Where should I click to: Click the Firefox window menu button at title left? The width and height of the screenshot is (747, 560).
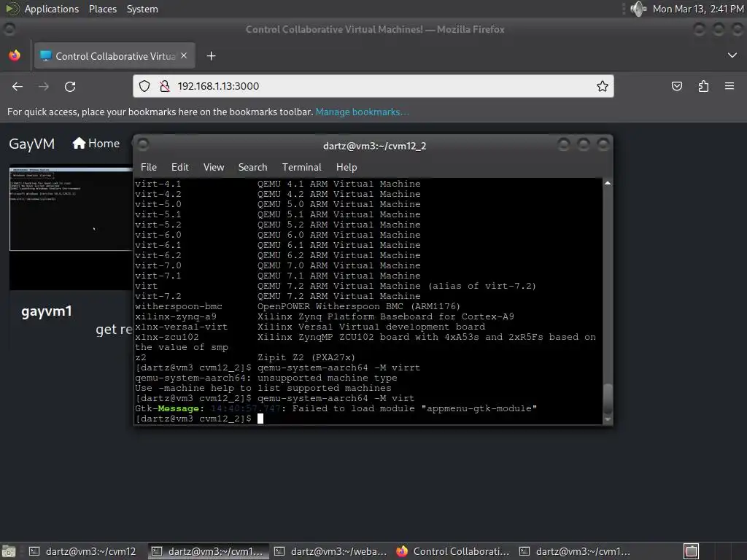coord(9,29)
